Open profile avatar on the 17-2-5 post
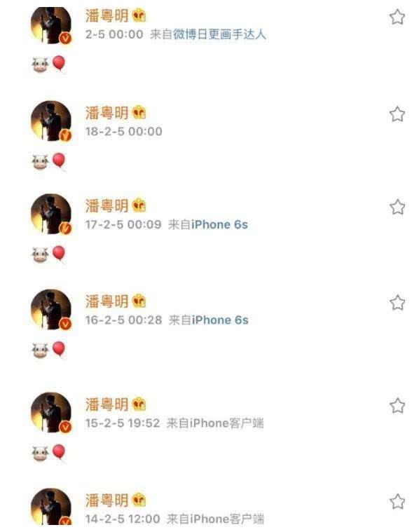 point(51,214)
